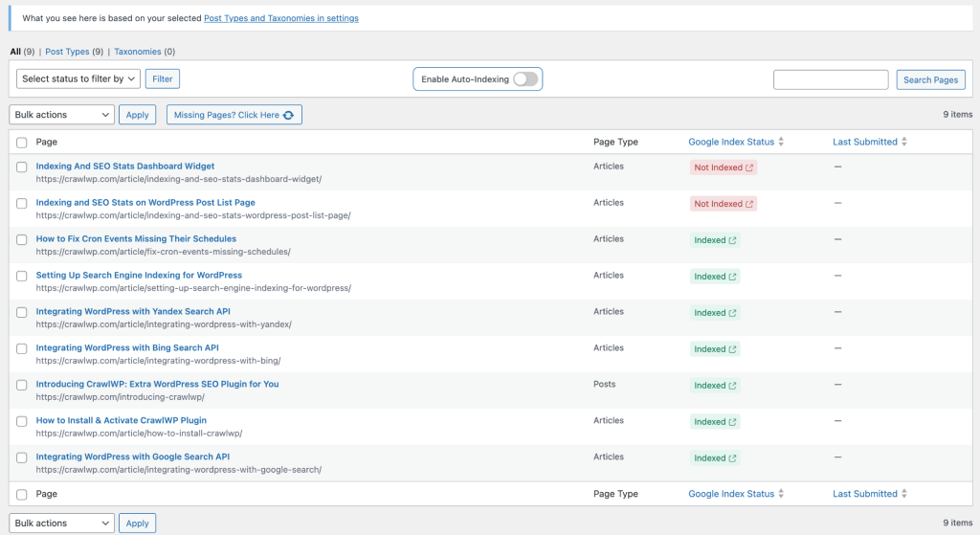Click Missing Pages? Click Here button
Image resolution: width=980 pixels, height=535 pixels.
pyautogui.click(x=234, y=115)
